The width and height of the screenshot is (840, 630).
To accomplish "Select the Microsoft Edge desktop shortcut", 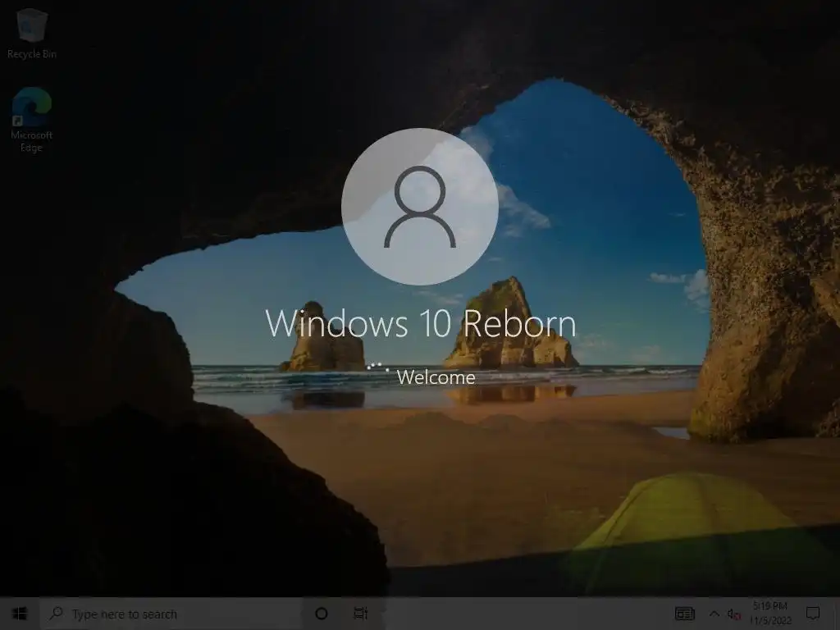I will pyautogui.click(x=32, y=120).
